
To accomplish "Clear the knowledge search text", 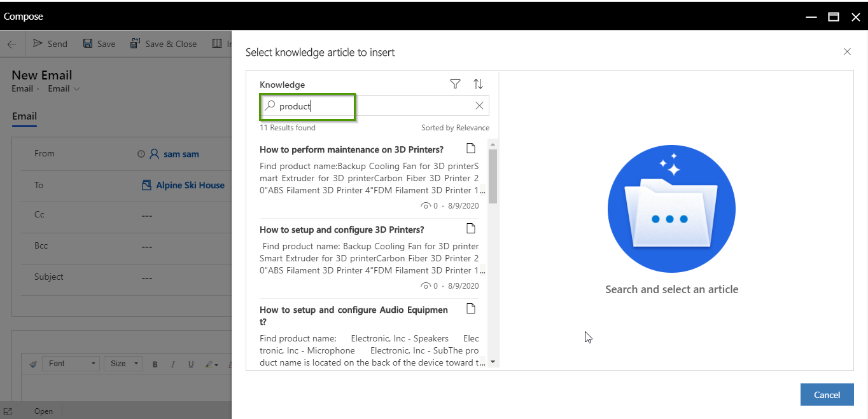I will (479, 106).
